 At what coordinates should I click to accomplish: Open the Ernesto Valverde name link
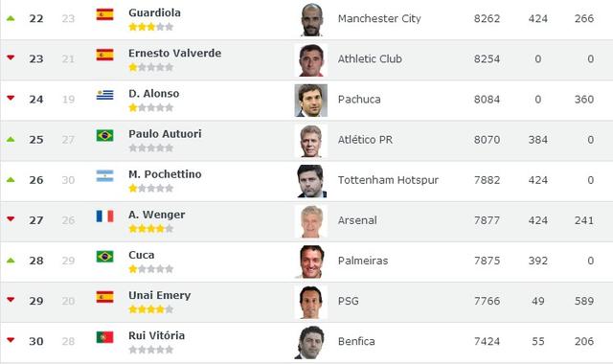tap(174, 54)
